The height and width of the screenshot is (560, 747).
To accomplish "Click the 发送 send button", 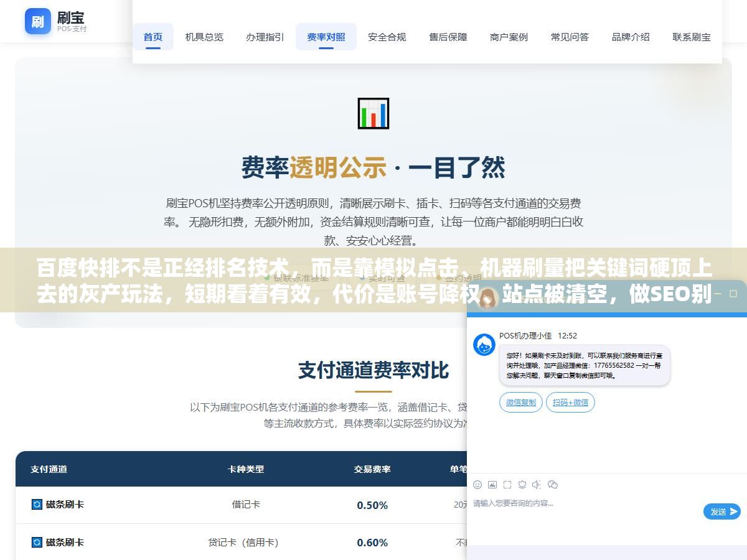I will pos(722,511).
